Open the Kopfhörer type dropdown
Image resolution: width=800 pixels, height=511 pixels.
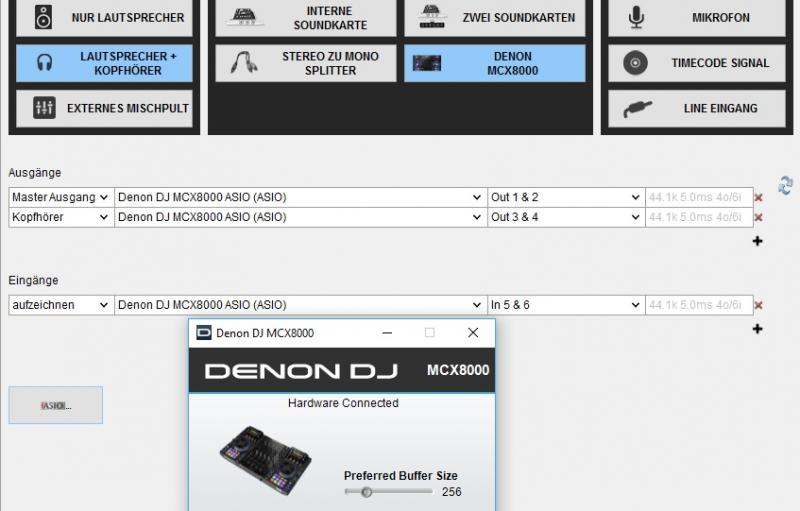(61, 217)
